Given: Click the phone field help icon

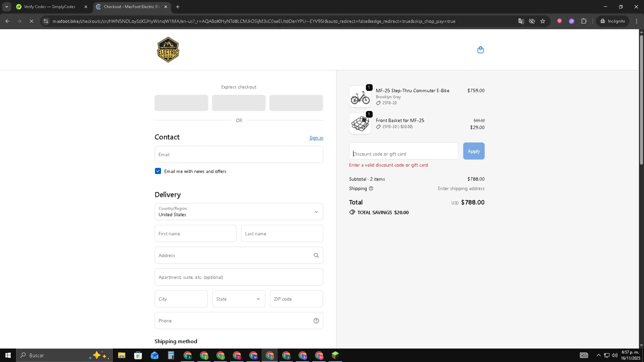Looking at the screenshot, I should [x=316, y=321].
